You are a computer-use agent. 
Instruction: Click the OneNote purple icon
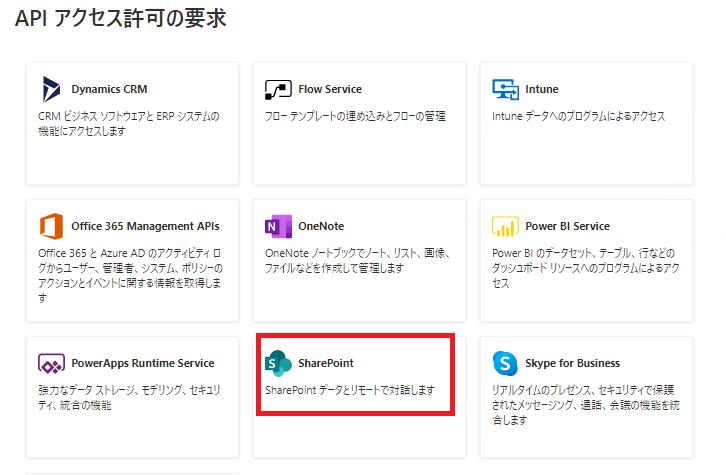tap(278, 226)
